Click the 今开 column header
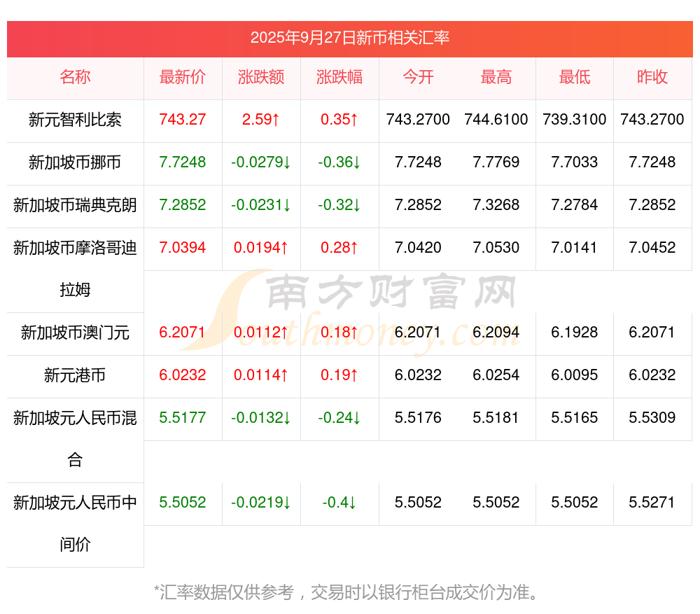Viewport: 700px width, 614px height. click(418, 77)
